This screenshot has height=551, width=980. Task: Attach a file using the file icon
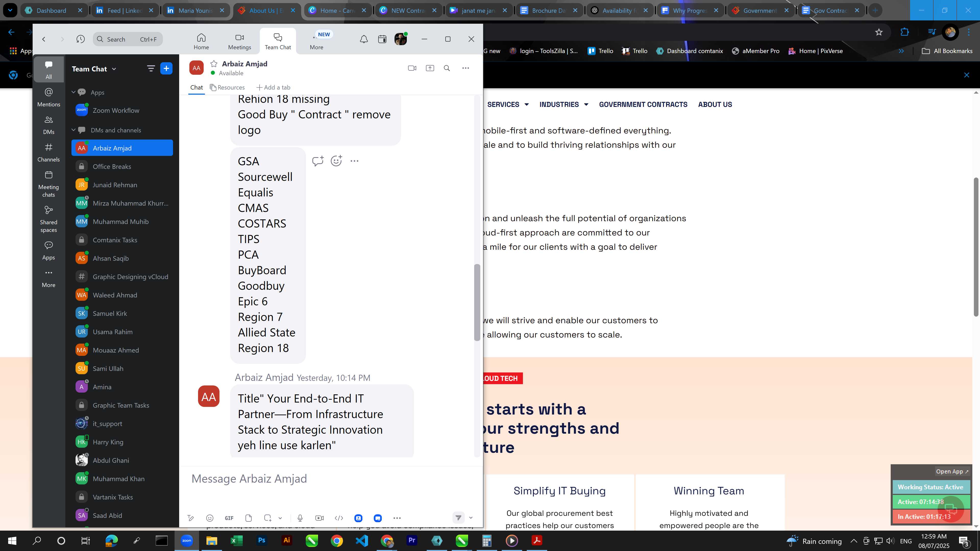(248, 518)
